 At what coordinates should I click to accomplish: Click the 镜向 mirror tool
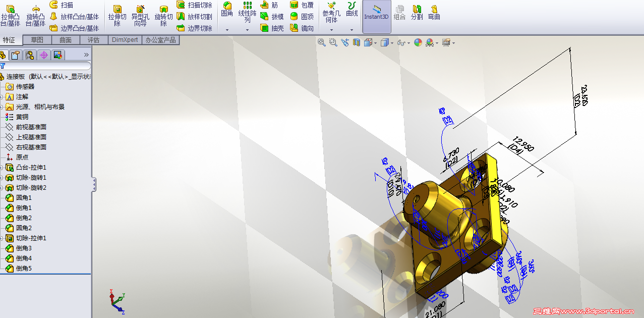[x=302, y=28]
